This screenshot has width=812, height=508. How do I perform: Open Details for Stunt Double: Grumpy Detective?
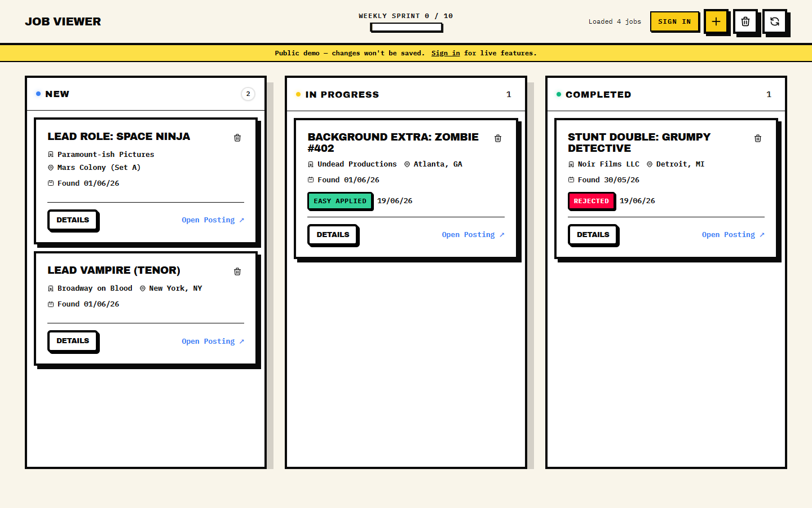tap(593, 235)
